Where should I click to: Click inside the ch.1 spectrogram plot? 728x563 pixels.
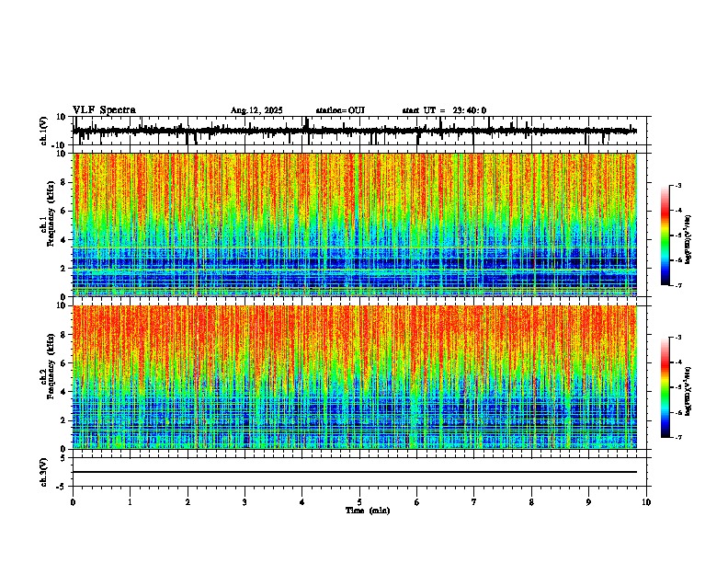coord(355,224)
